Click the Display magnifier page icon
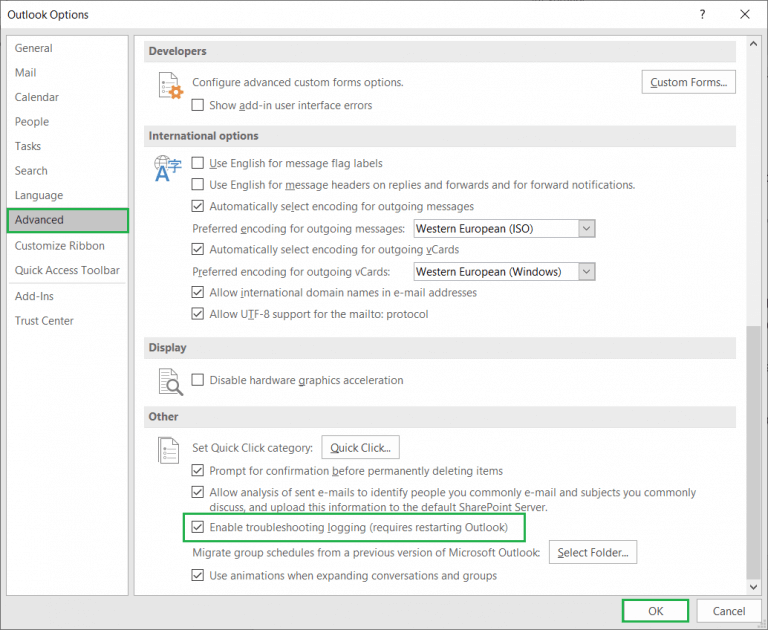The width and height of the screenshot is (768, 630). pyautogui.click(x=170, y=382)
